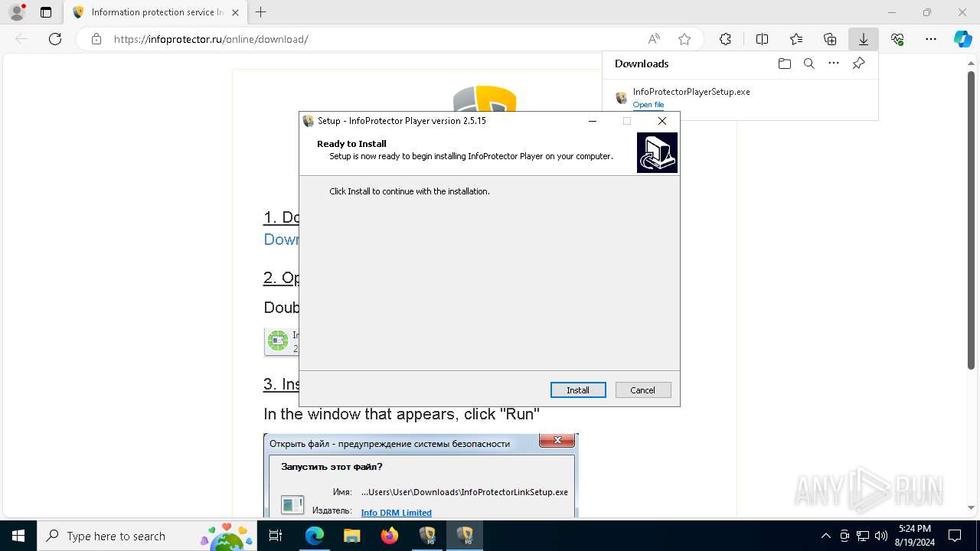The width and height of the screenshot is (980, 551).
Task: Open the Copilot sidebar icon
Action: tap(962, 39)
